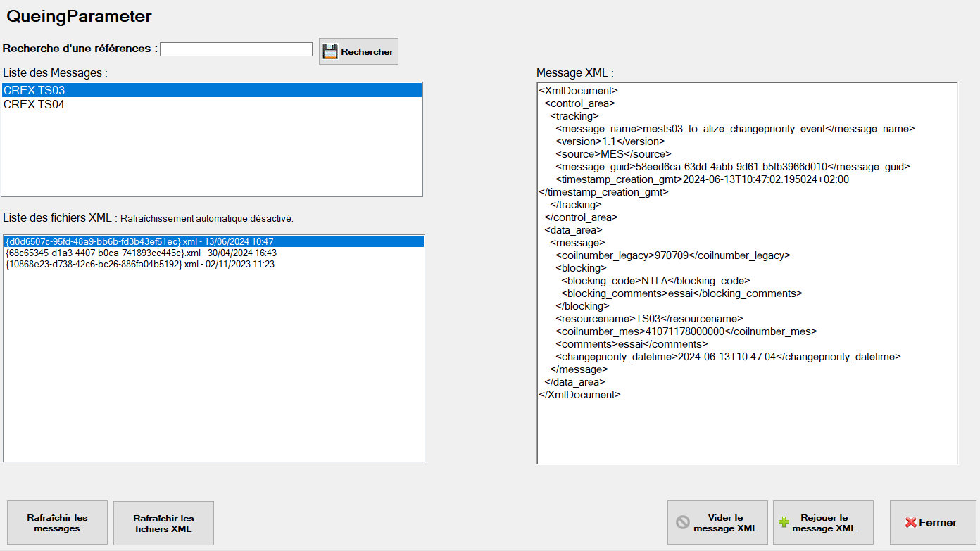The image size is (980, 551).
Task: Click the Rafraîchir les fichiers XML button
Action: point(163,522)
